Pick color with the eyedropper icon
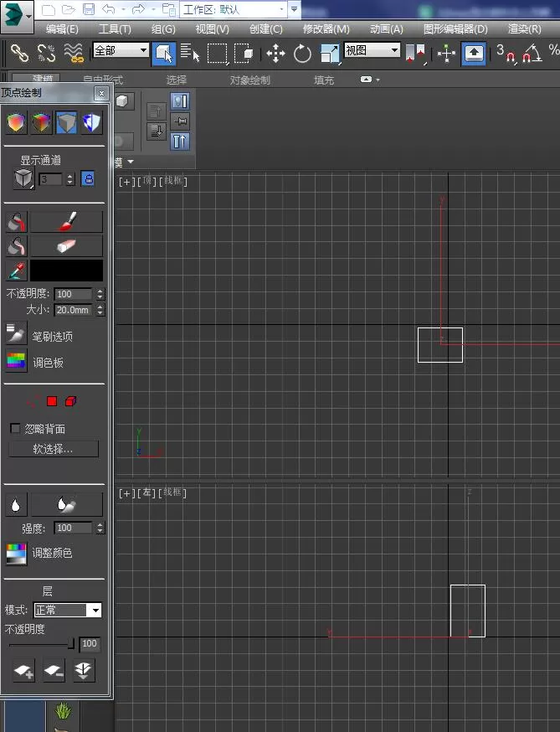 [17, 271]
